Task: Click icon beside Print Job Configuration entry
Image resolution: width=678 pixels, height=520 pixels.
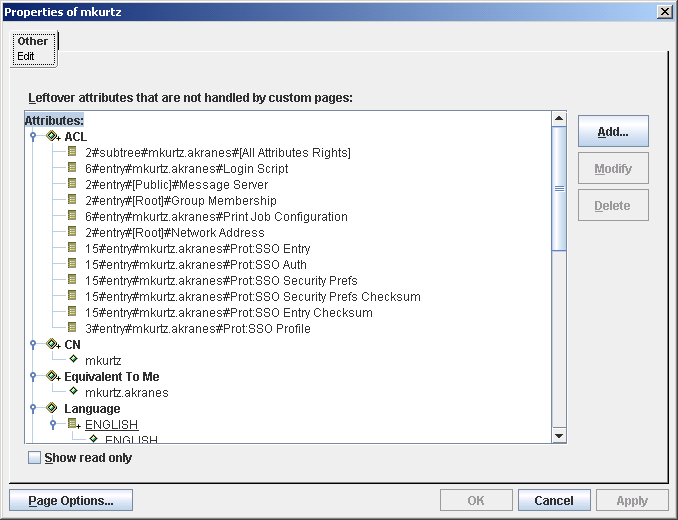Action: click(x=72, y=215)
